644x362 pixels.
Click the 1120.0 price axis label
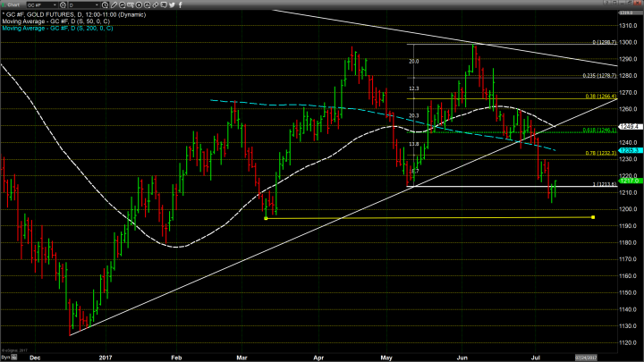(x=629, y=342)
